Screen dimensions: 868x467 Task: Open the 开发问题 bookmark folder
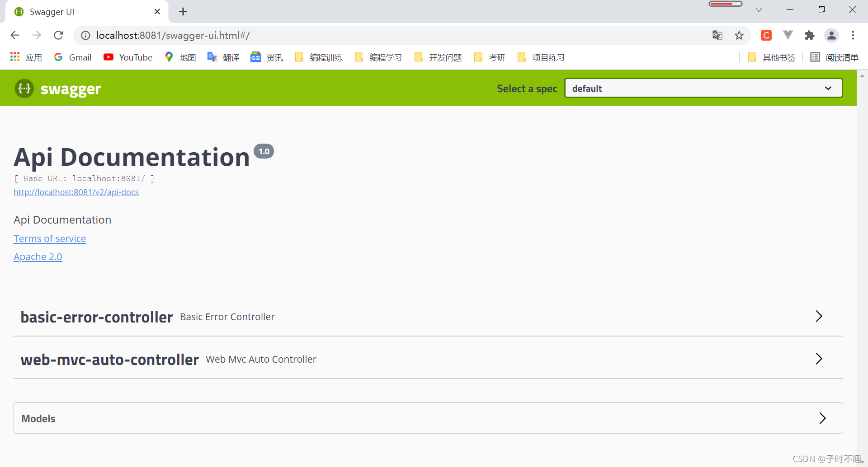[x=438, y=57]
